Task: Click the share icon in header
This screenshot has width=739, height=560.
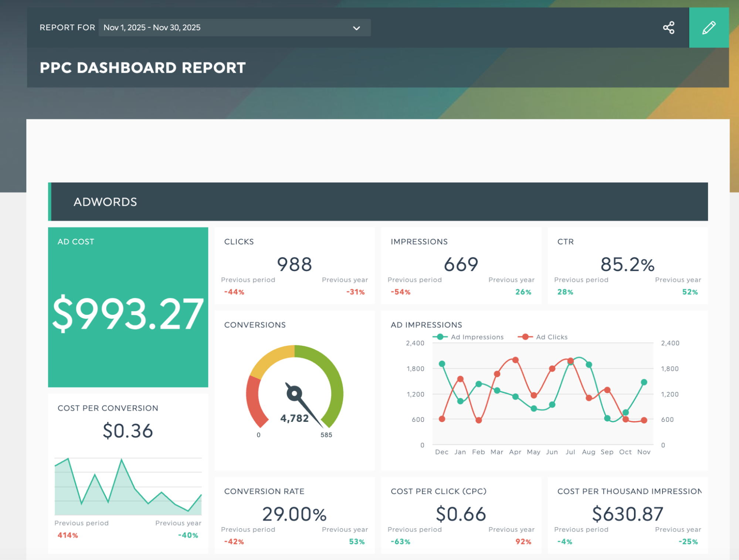Action: click(x=668, y=28)
